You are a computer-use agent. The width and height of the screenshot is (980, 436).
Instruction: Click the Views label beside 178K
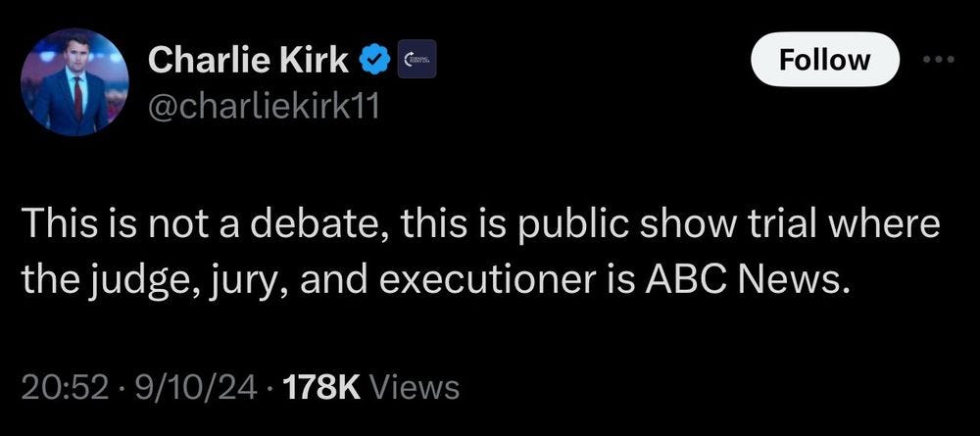[x=415, y=388]
